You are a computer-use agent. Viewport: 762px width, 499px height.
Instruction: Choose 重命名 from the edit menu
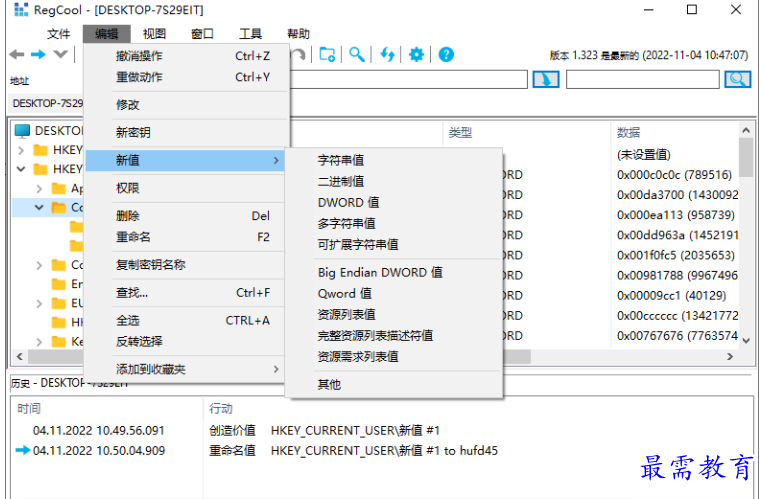click(186, 237)
